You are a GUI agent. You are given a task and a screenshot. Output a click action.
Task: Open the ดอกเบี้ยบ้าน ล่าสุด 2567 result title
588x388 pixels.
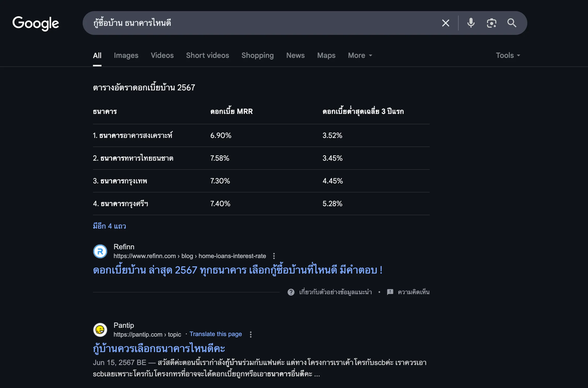click(238, 270)
